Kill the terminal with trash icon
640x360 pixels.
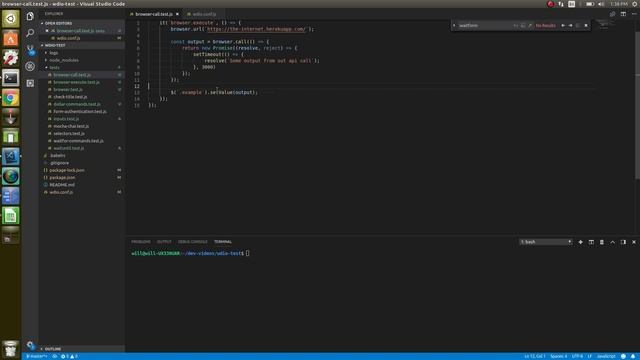(x=602, y=242)
